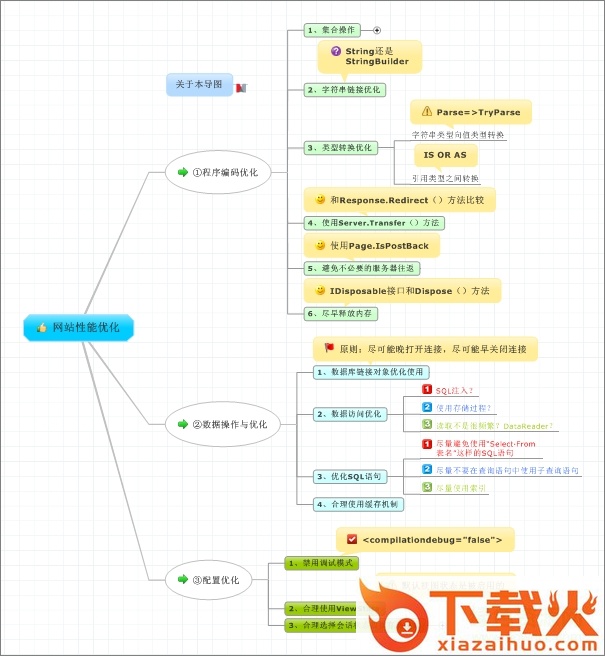Viewport: 605px width, 656px height.
Task: Select node 5、避免不必要的服务器往返
Action: pyautogui.click(x=362, y=268)
